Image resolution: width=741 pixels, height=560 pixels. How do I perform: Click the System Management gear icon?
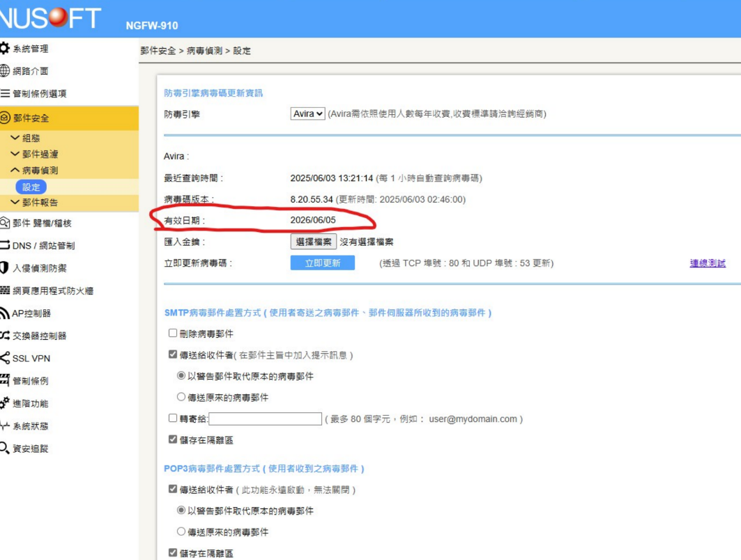[5, 48]
